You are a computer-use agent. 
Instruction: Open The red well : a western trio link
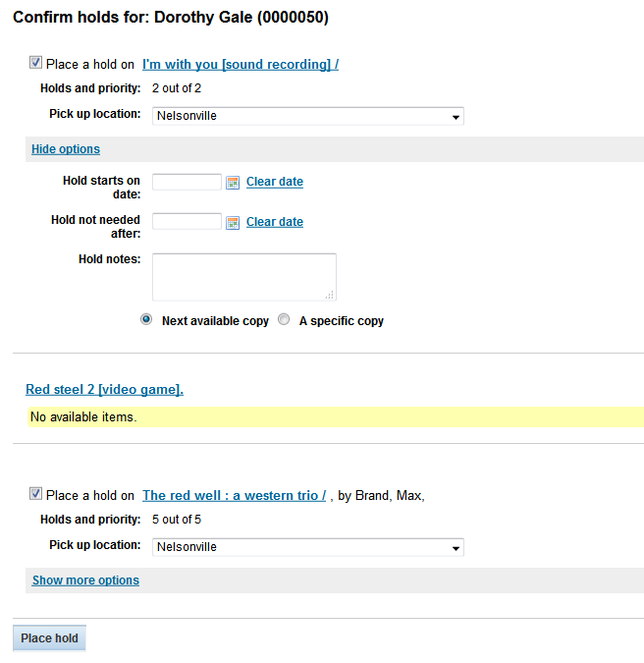tap(234, 496)
